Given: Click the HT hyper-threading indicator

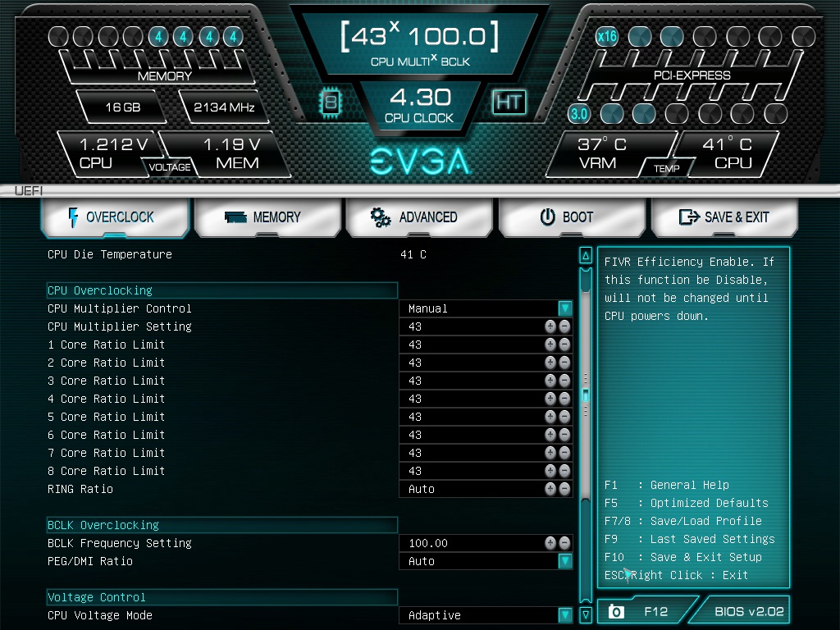Looking at the screenshot, I should point(509,102).
